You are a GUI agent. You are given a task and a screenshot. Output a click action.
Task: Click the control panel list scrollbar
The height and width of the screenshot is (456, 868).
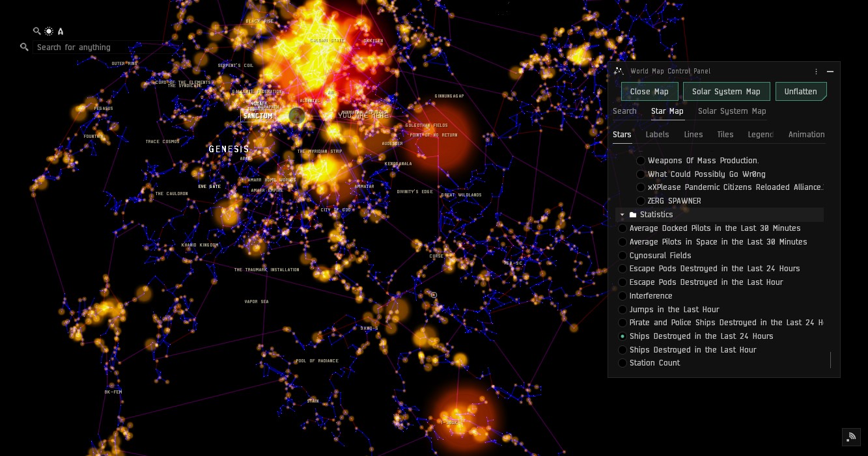coord(830,360)
